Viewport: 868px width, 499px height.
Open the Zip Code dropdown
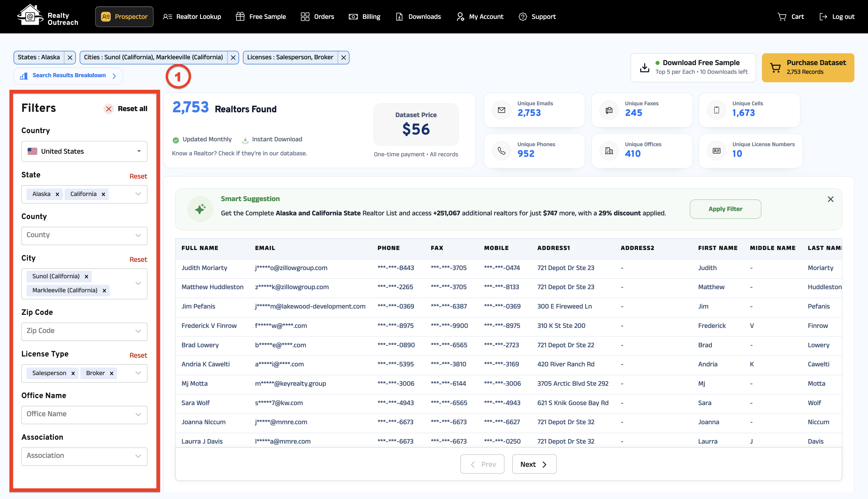click(x=84, y=331)
